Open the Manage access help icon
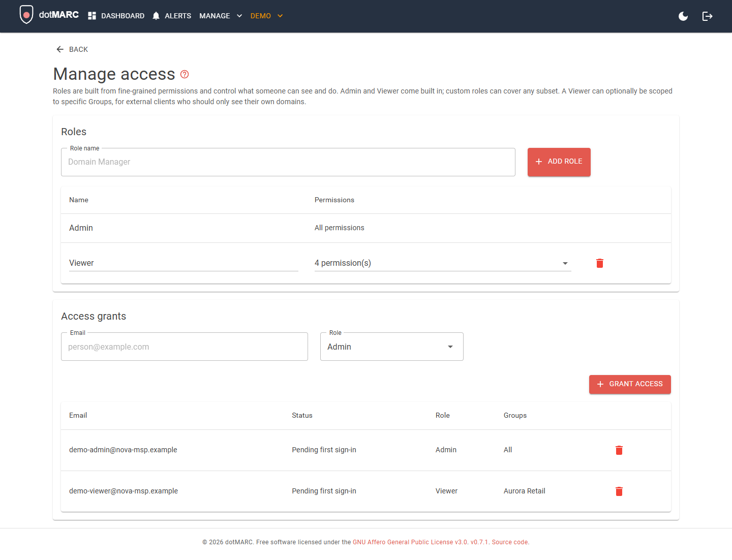Viewport: 732px width, 560px height. tap(185, 74)
